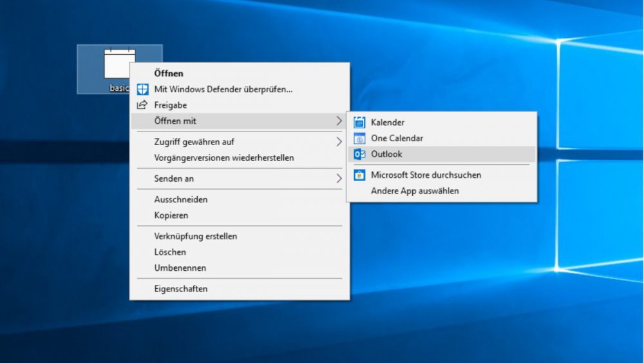This screenshot has height=363, width=644.
Task: Click the One Calendar app icon
Action: 359,138
